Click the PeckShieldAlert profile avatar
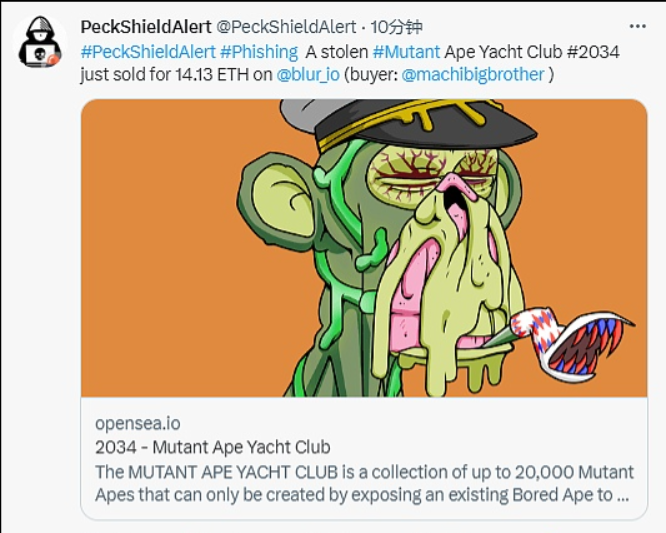This screenshot has width=666, height=533. point(40,42)
